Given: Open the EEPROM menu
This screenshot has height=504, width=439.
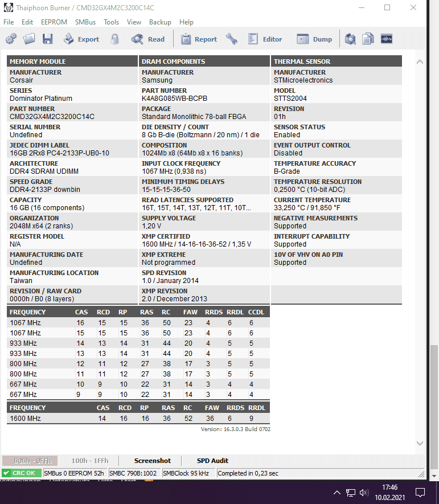Looking at the screenshot, I should point(54,22).
